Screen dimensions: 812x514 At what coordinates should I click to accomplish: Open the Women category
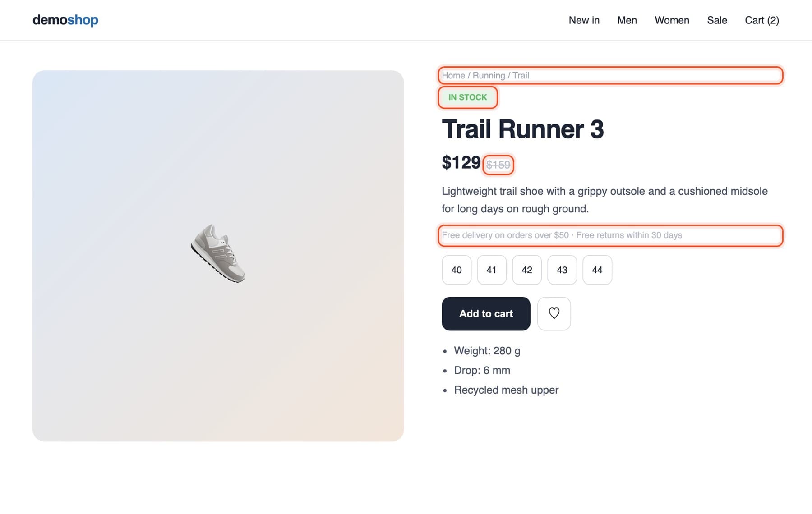click(672, 20)
